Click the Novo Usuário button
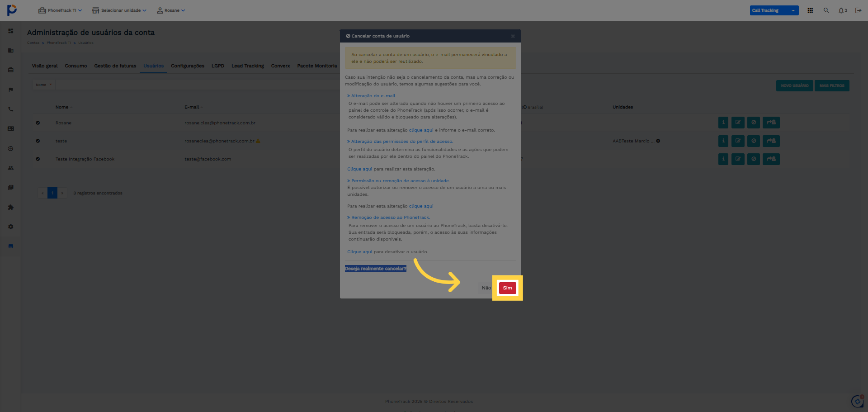868x412 pixels. click(795, 86)
